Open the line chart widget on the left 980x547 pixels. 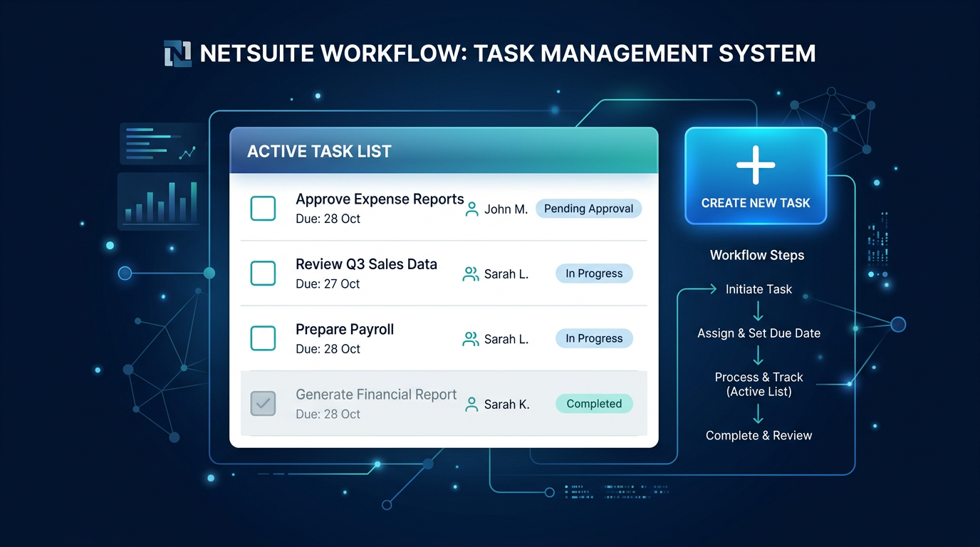point(162,142)
